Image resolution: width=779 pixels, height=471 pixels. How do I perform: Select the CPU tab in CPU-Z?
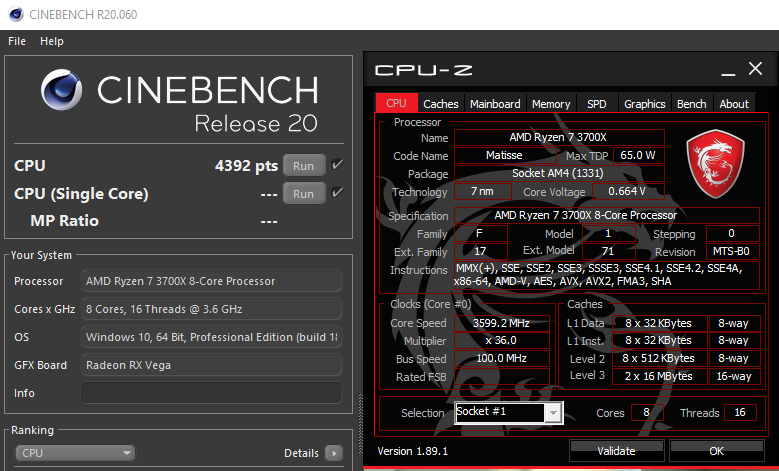396,103
